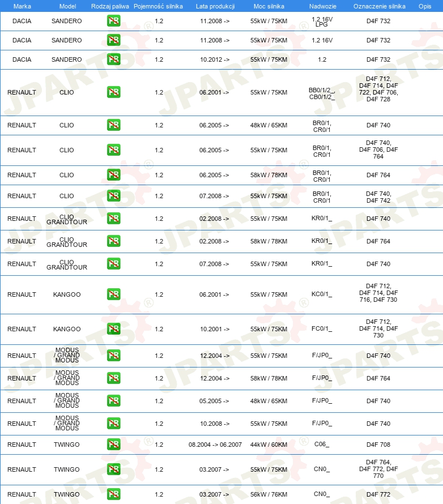Select the 'KANGOO' model cell in 06.2001 row
The image size is (443, 504).
click(67, 294)
